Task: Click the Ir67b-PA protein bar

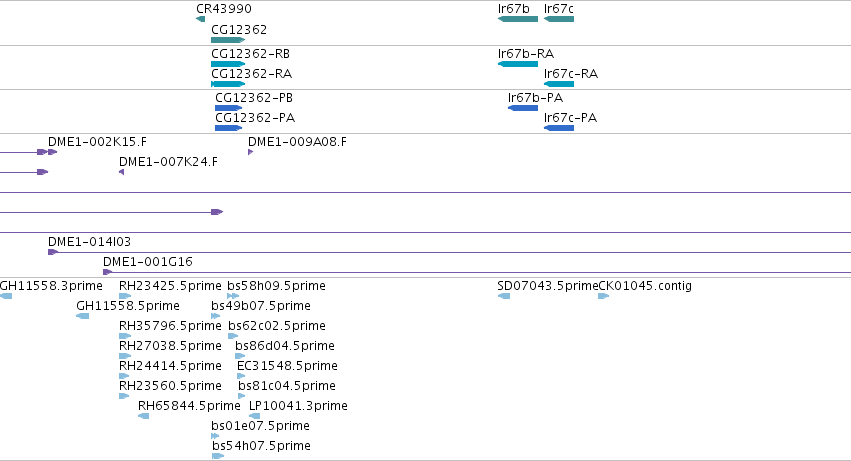Action: [523, 108]
